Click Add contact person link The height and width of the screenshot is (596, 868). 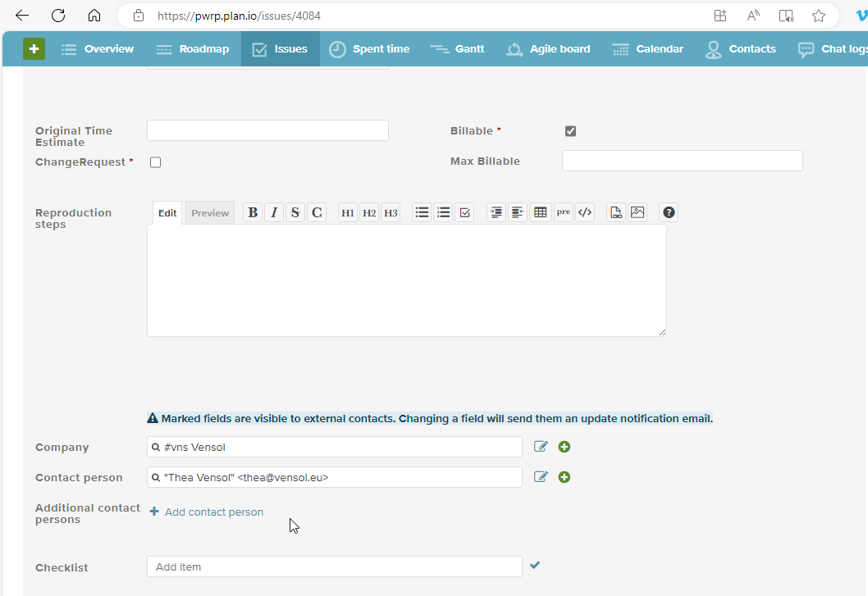pyautogui.click(x=207, y=512)
